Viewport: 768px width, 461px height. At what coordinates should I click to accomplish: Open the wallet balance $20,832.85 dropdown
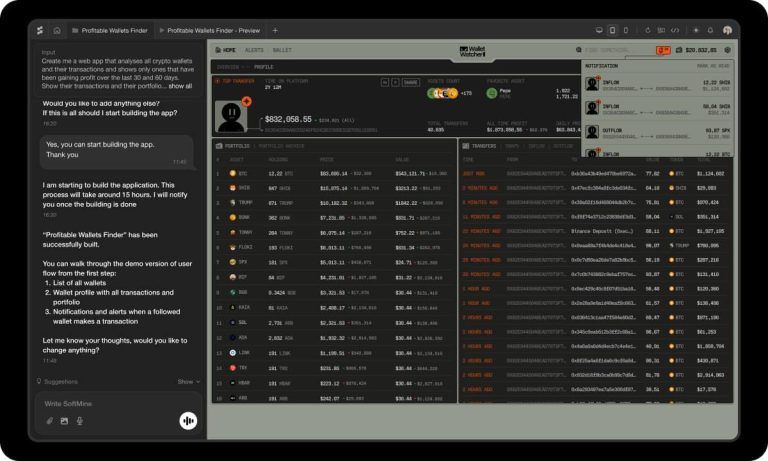698,49
